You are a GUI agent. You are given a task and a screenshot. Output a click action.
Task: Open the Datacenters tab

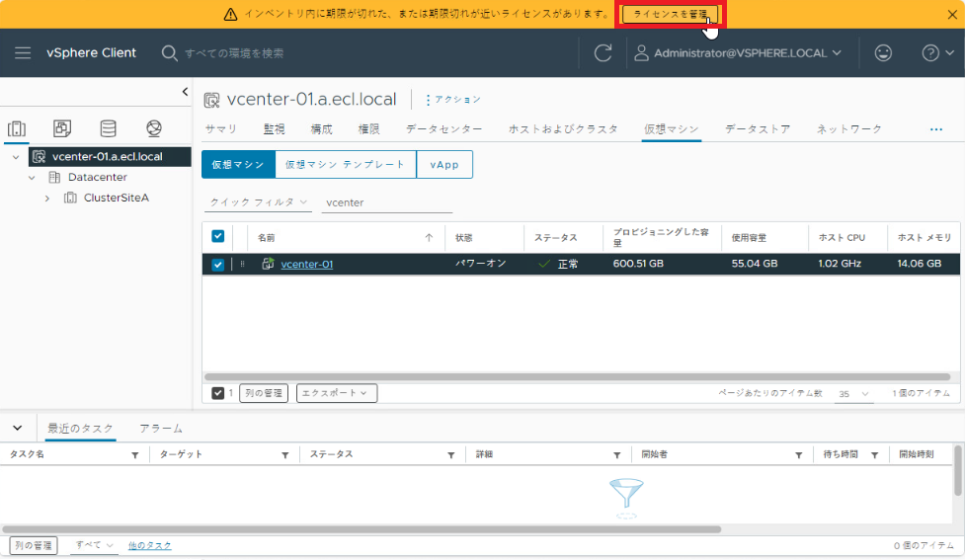(x=443, y=129)
